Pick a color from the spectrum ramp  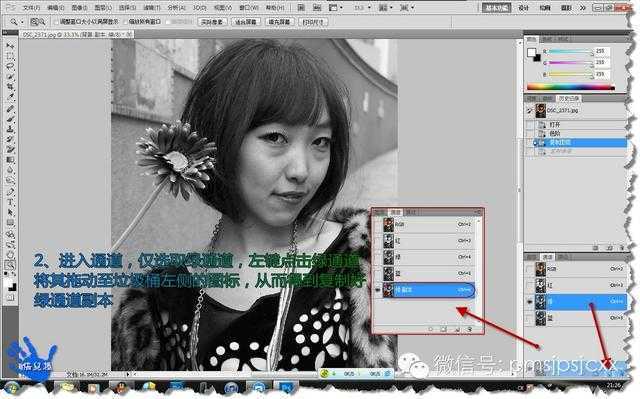(571, 86)
